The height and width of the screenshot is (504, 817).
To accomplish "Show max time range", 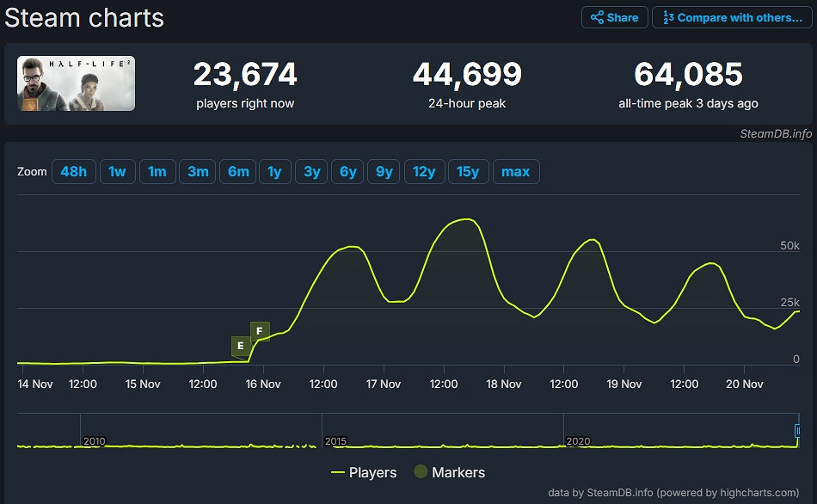I will tap(515, 171).
